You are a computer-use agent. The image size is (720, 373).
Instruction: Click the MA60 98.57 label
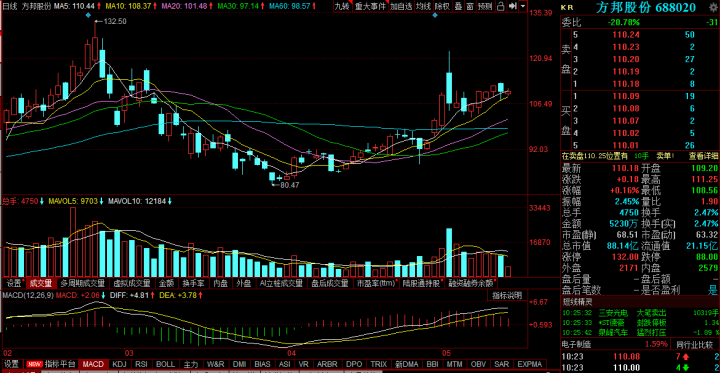point(290,6)
